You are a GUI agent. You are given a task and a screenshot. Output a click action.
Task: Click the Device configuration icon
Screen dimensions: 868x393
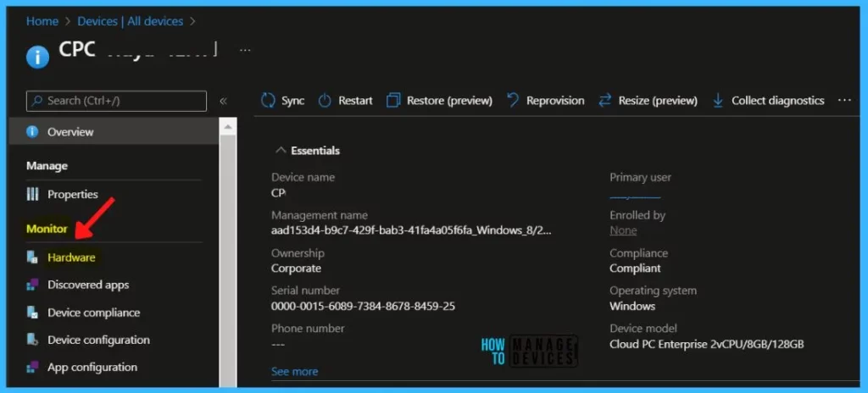pyautogui.click(x=33, y=340)
